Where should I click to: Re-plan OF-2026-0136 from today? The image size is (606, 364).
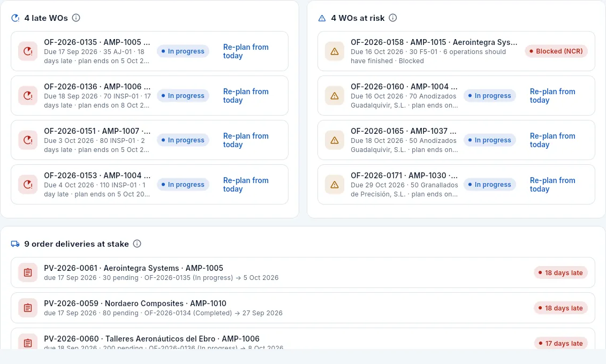point(246,96)
